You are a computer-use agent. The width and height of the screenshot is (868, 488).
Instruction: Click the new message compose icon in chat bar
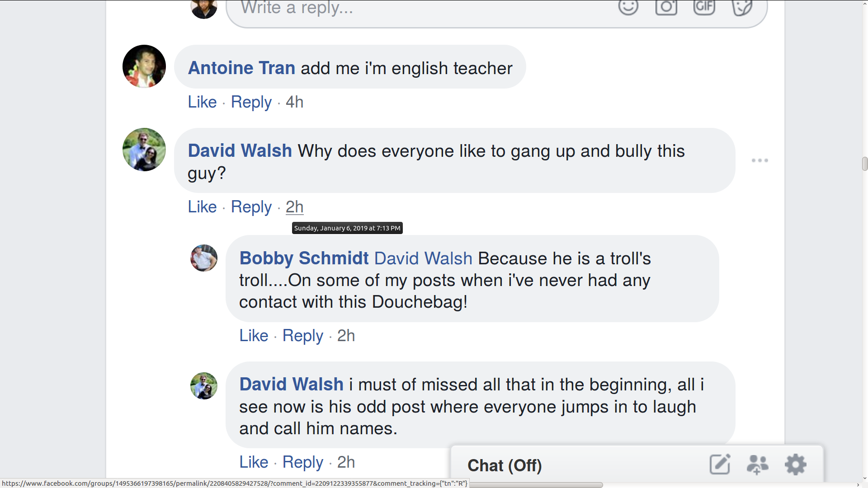720,464
